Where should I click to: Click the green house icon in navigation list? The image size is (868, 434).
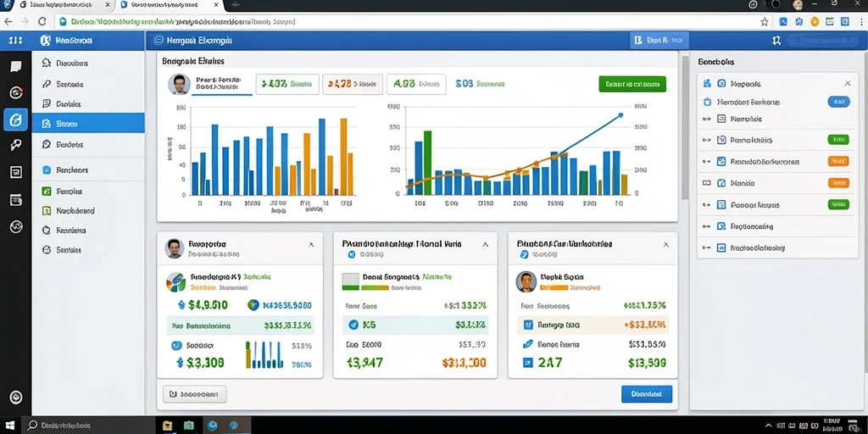[47, 191]
